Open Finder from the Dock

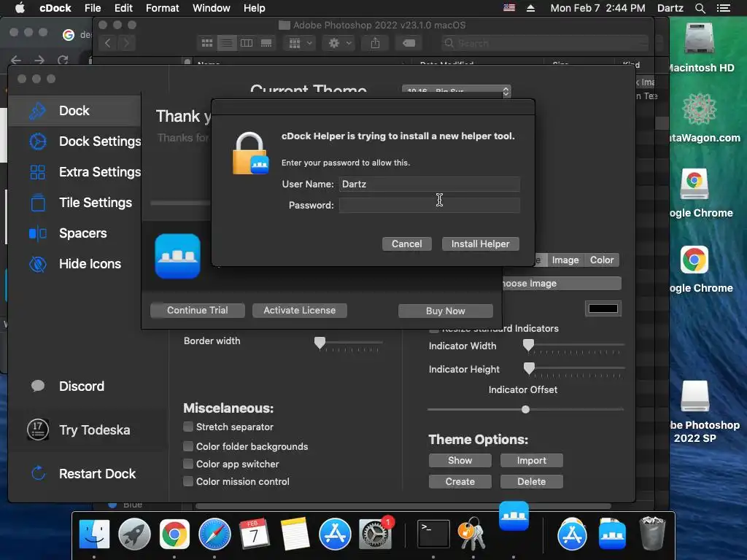pos(94,534)
